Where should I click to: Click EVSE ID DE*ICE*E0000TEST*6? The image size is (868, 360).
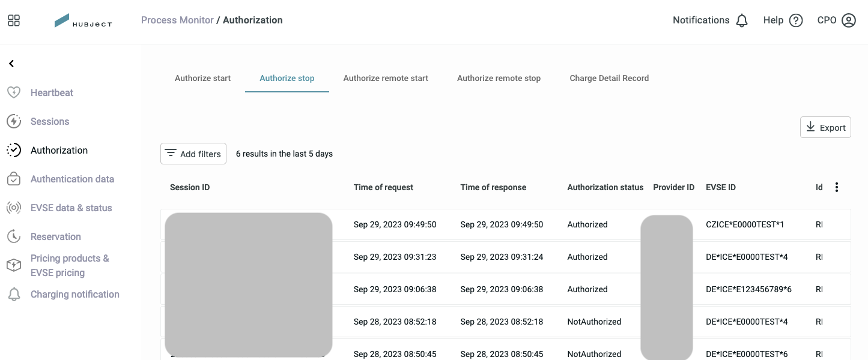coord(747,354)
